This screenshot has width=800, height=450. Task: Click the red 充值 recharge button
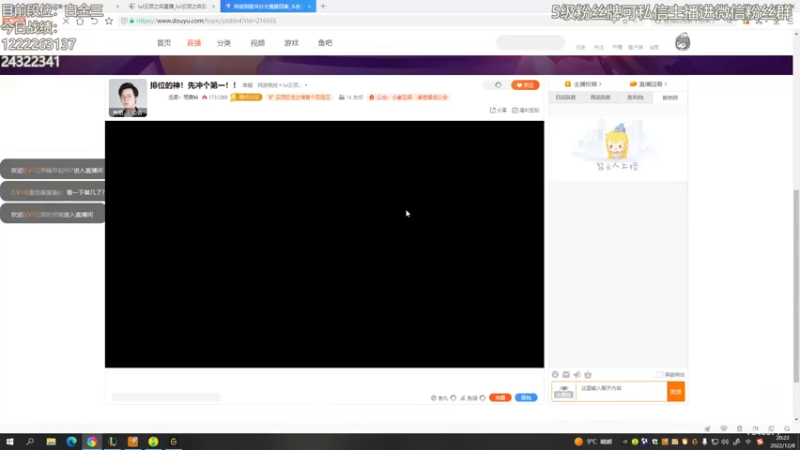(500, 397)
